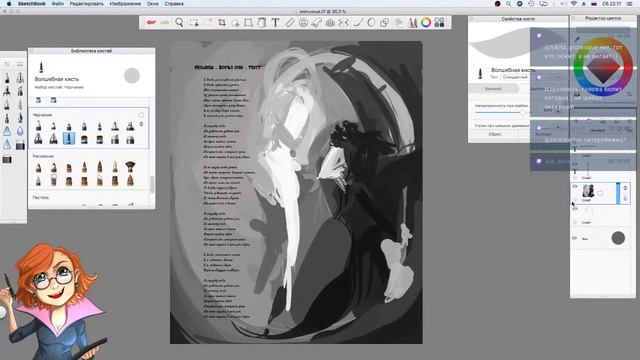The height and width of the screenshot is (360, 640).
Task: Select the Zoom magnifier tool
Action: pyautogui.click(x=179, y=22)
